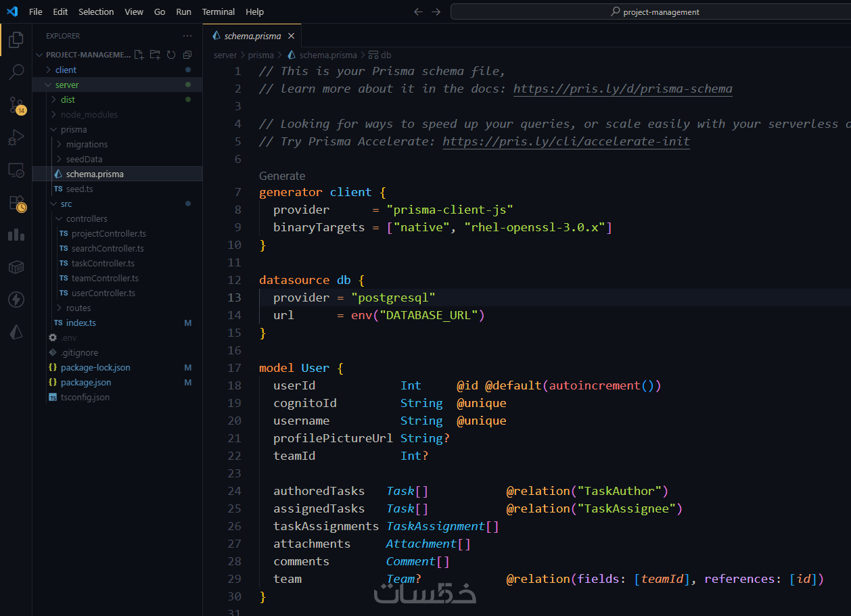Expand the client folder

(66, 70)
